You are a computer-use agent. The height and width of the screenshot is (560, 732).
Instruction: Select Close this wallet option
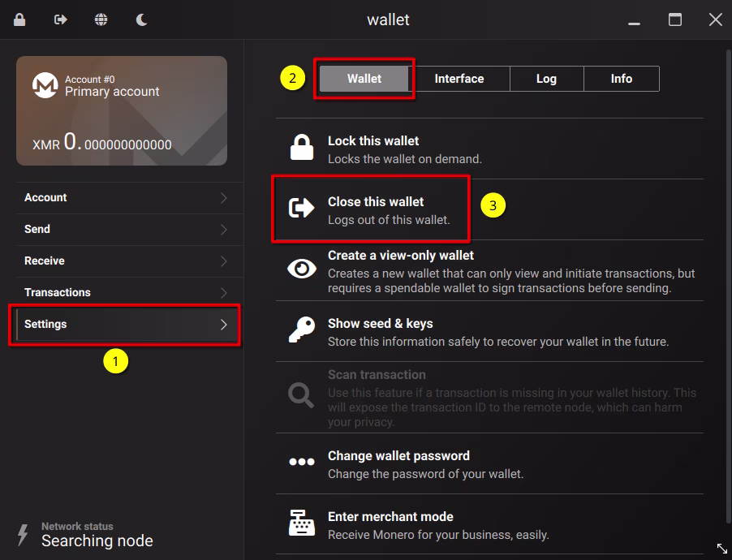[376, 209]
